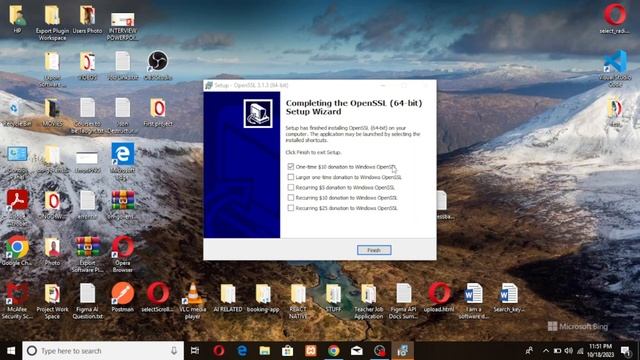Open the McAfee Security Scan shortcut

[17, 301]
